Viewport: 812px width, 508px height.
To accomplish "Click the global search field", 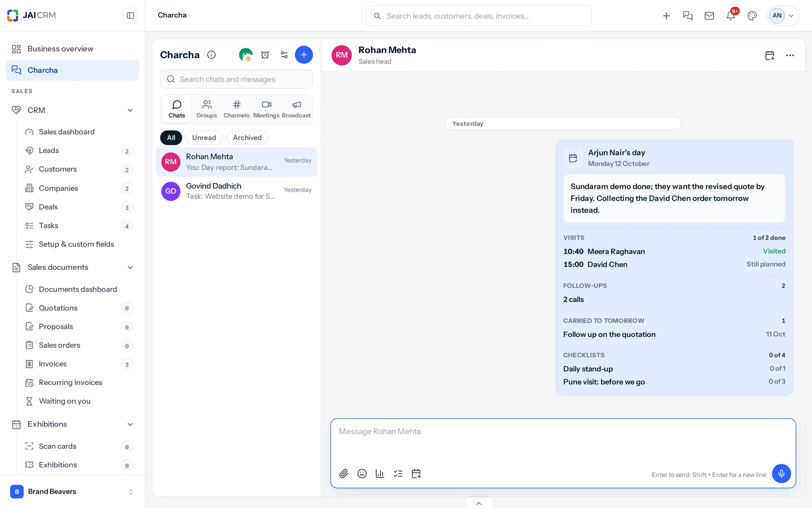I will (478, 16).
